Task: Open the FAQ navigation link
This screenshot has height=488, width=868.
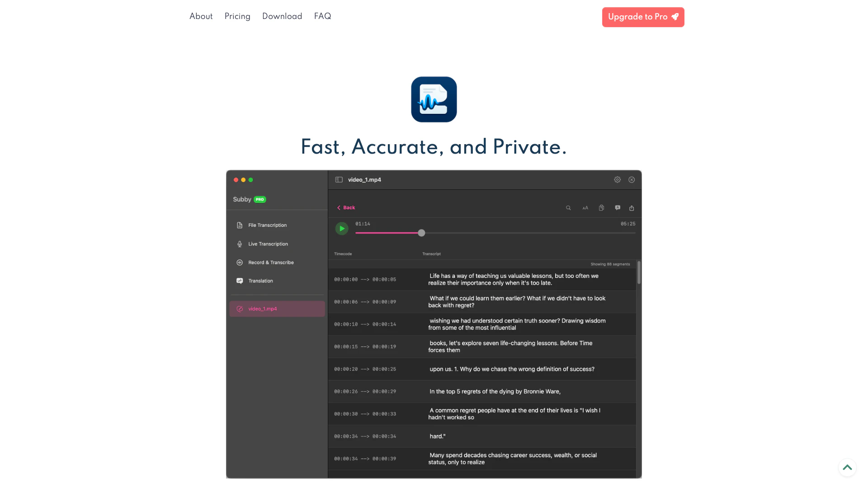Action: (x=322, y=16)
